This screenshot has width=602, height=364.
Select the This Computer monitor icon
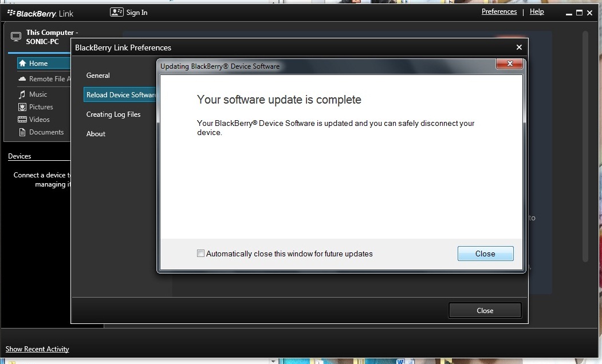[15, 37]
